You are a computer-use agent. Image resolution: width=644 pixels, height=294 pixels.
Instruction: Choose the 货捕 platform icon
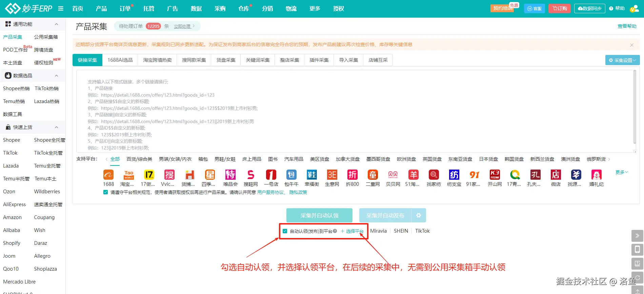click(x=190, y=175)
